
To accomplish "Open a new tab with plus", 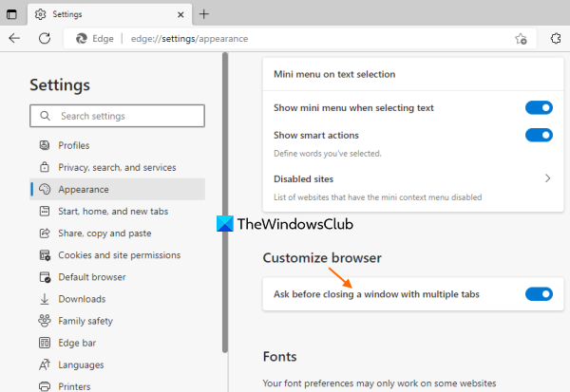I will pyautogui.click(x=204, y=14).
